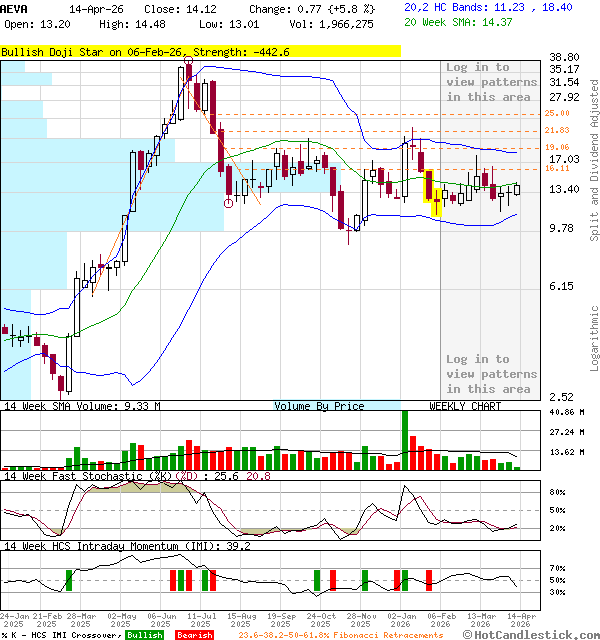The image size is (600, 640).
Task: Click the 21.63 Fibonacci level label
Action: (558, 131)
